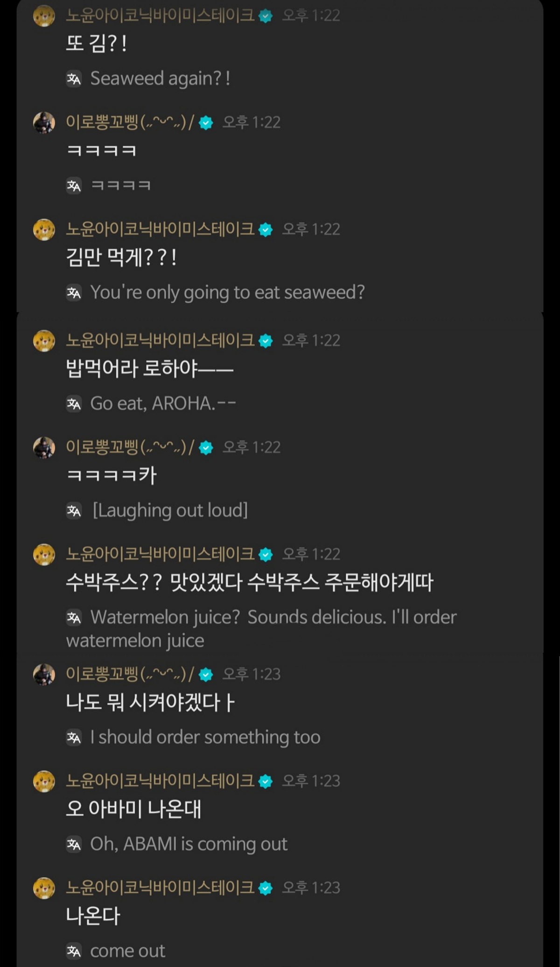Tap translate icon next to "I should order something too"

74,738
